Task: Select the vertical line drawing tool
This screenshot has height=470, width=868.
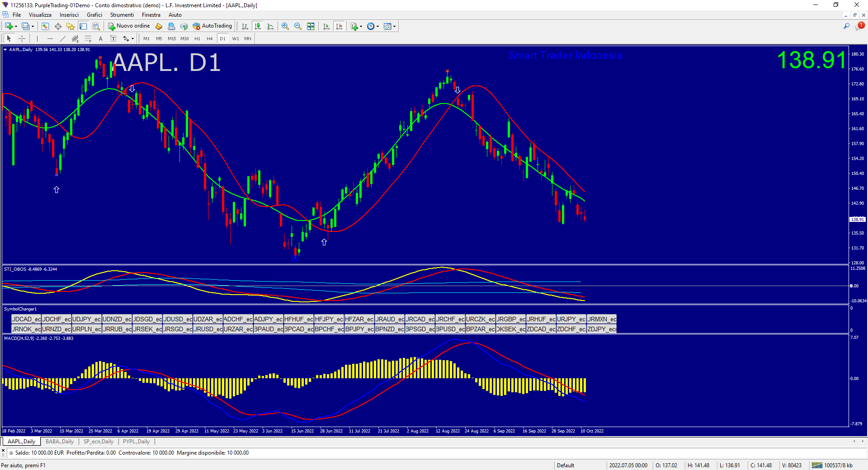Action: pyautogui.click(x=37, y=39)
